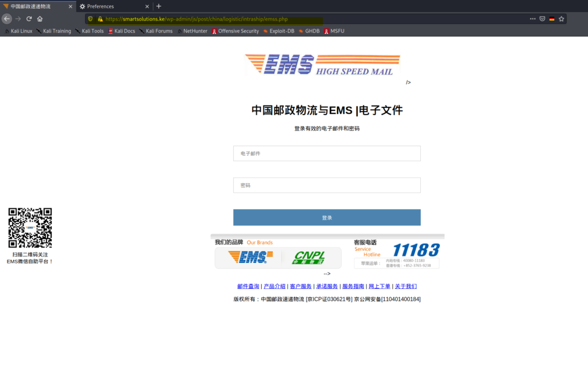Reload the current page
Screen dimensions: 588x368
(29, 19)
